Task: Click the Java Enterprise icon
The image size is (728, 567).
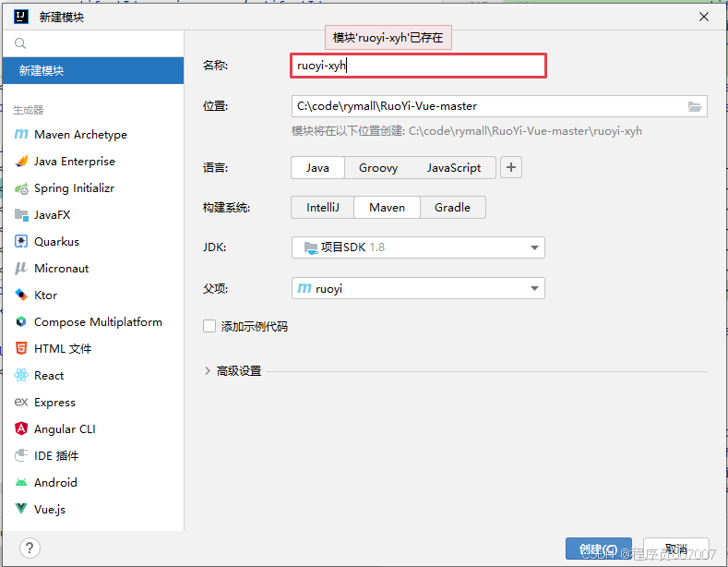Action: coord(21,162)
